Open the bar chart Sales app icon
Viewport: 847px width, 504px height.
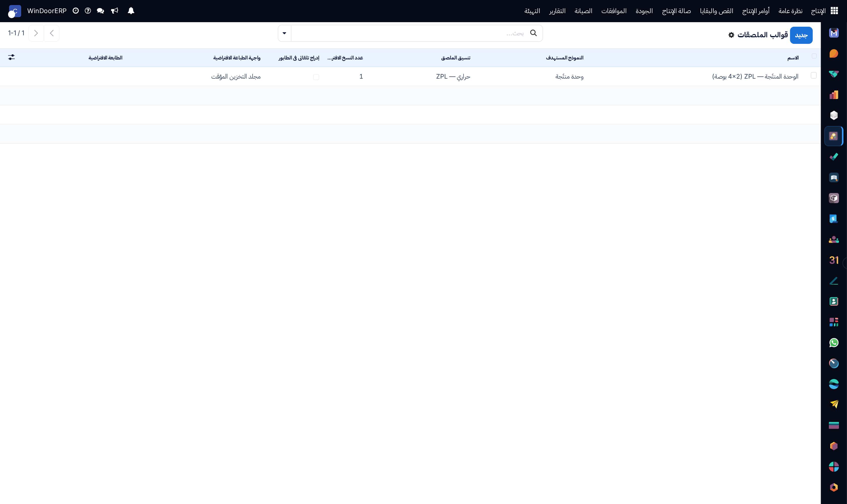pos(834,95)
